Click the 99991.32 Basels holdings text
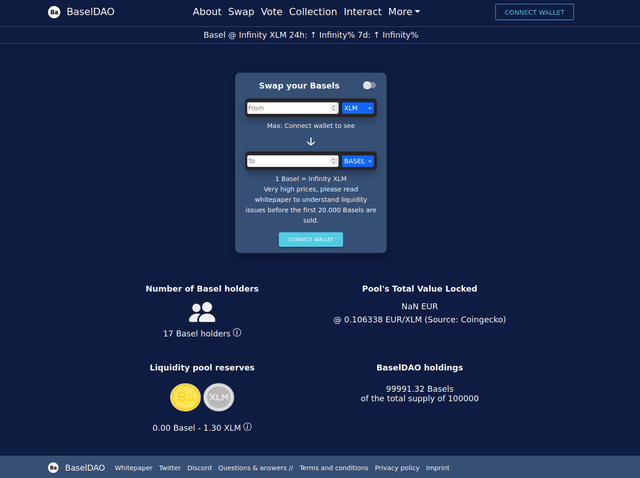The image size is (640, 478). click(x=420, y=389)
